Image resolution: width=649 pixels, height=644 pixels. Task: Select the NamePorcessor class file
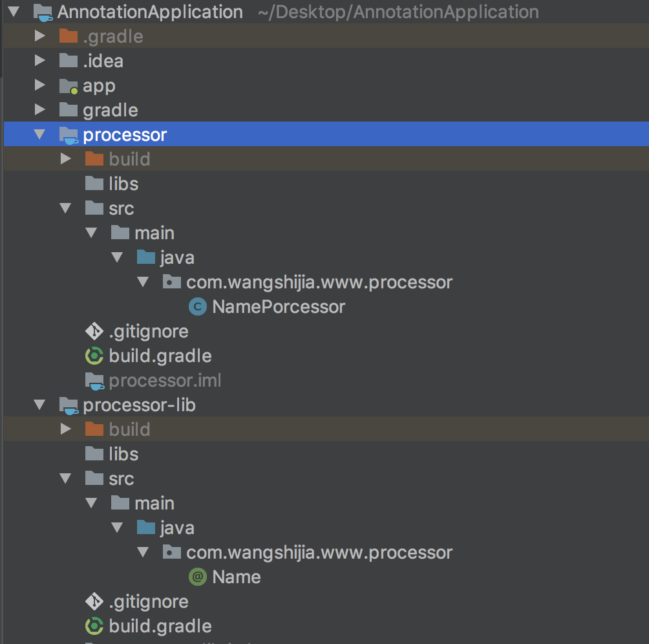pos(279,306)
